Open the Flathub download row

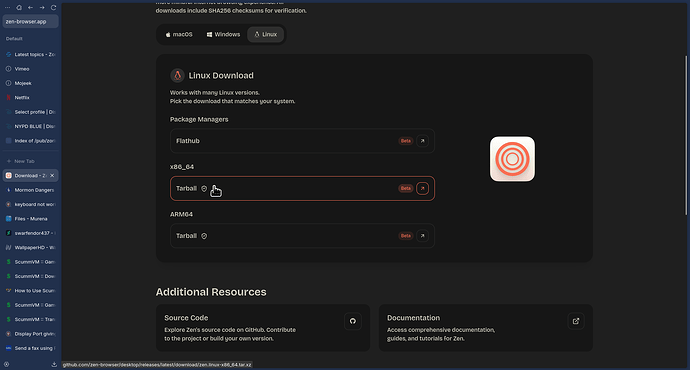302,141
